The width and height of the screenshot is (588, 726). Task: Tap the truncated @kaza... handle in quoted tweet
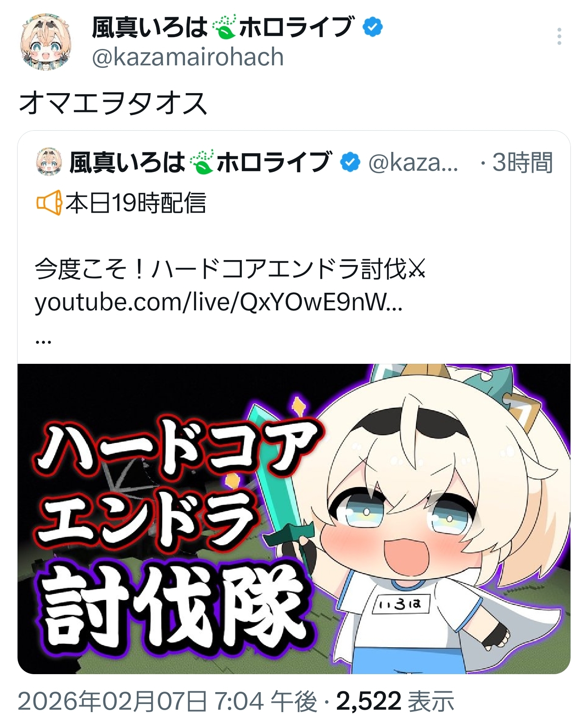click(x=413, y=162)
